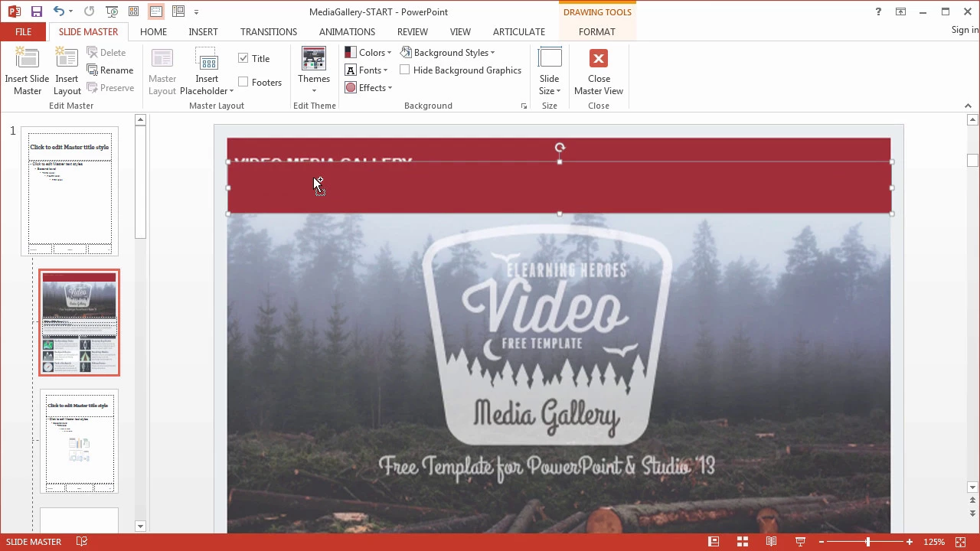Click Start From Beginning slideshow icon in the title bar
This screenshot has width=980, height=551.
(x=112, y=11)
